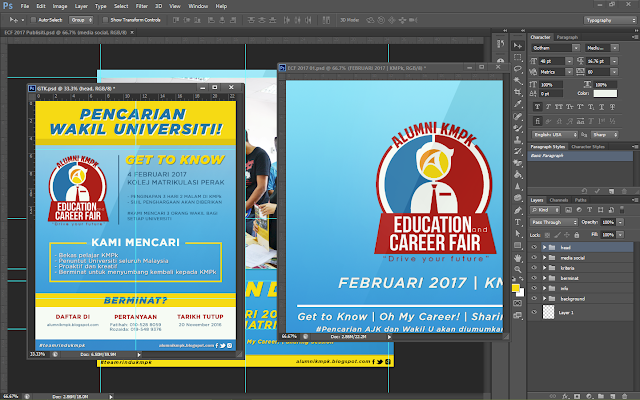Open the Layer menu
640x400 pixels.
81,6
